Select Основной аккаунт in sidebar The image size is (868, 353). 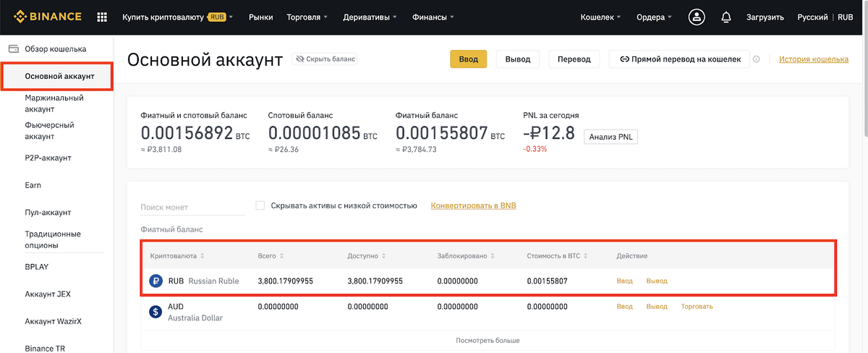click(x=57, y=76)
